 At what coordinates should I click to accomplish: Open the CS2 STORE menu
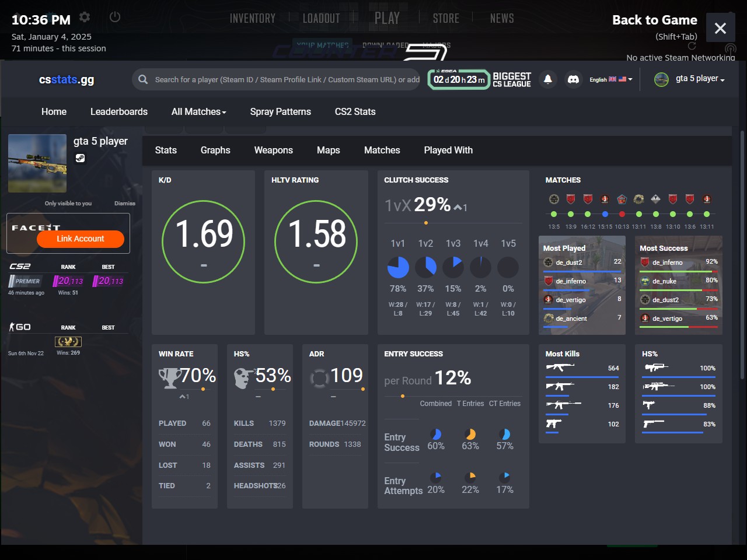coord(446,18)
